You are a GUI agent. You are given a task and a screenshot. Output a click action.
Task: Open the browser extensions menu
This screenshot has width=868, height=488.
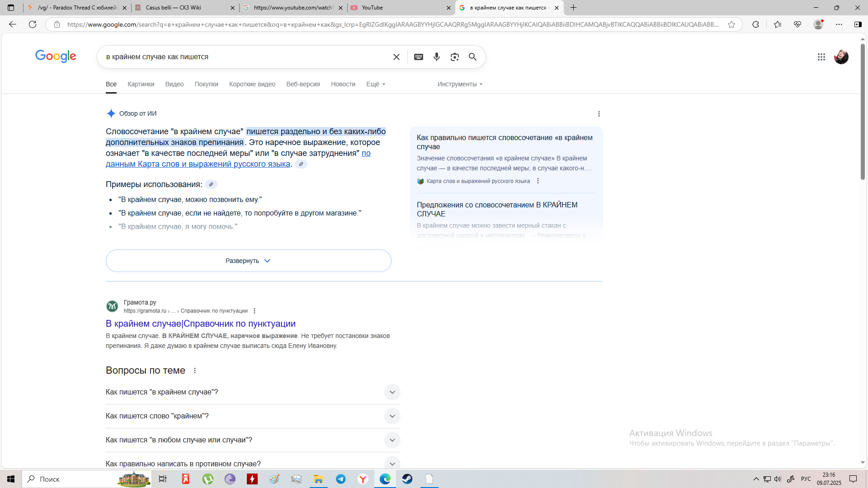point(755,24)
